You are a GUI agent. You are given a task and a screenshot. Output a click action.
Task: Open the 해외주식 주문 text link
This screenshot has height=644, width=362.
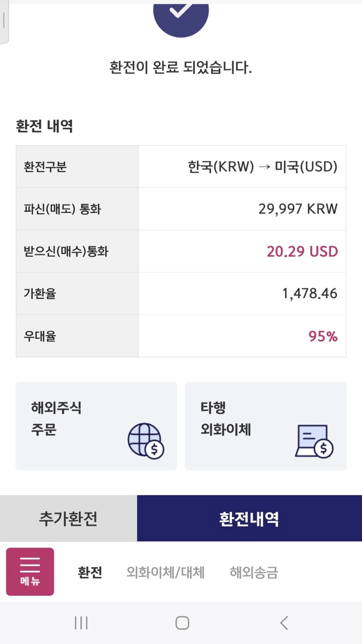click(x=56, y=419)
